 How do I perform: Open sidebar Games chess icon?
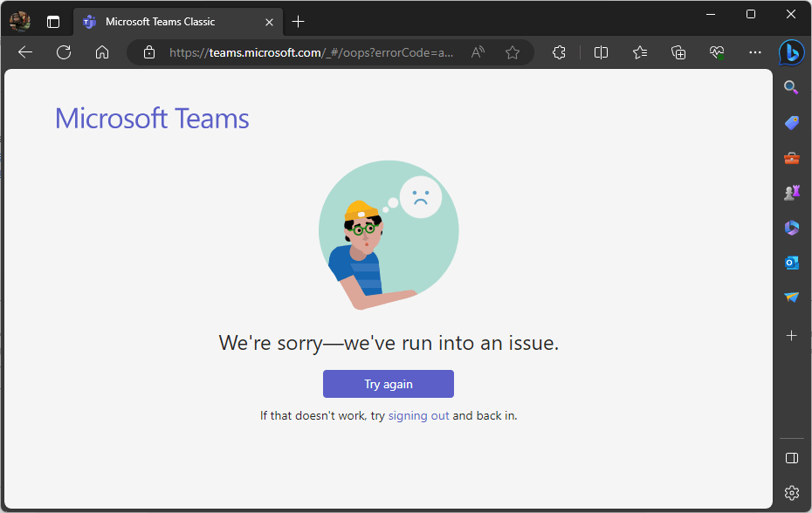[x=791, y=193]
